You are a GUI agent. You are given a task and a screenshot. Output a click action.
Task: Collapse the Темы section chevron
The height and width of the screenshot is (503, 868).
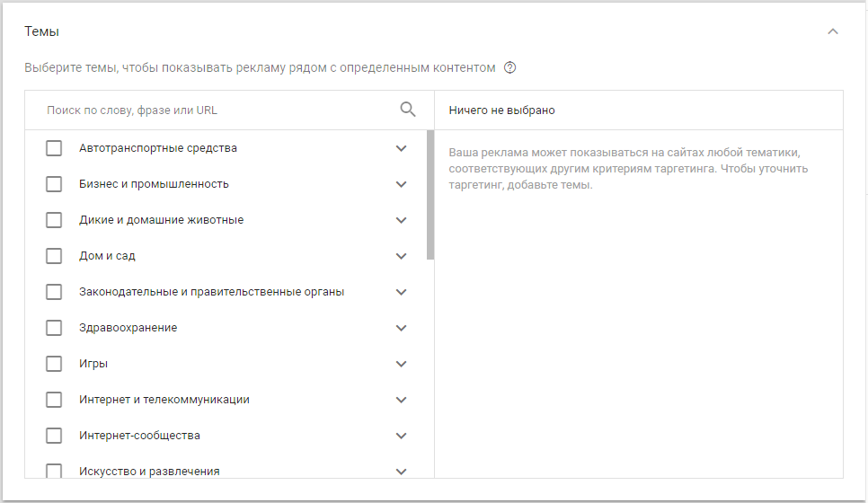click(833, 31)
